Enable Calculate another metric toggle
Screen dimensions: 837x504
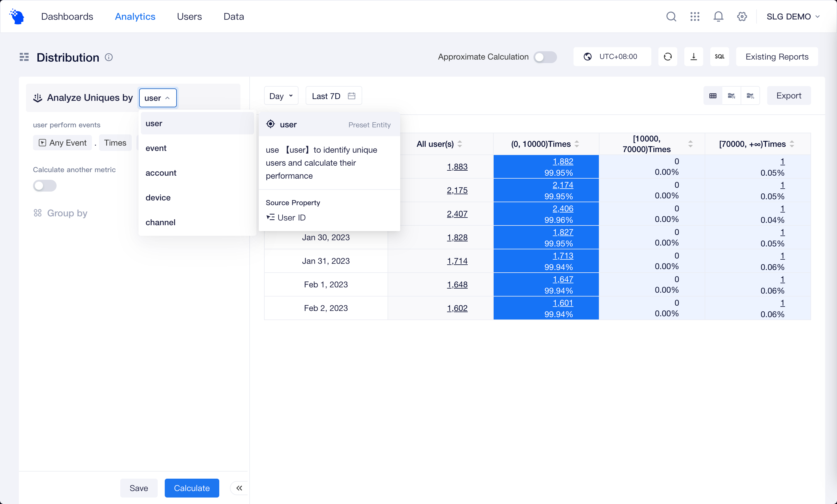pos(45,186)
